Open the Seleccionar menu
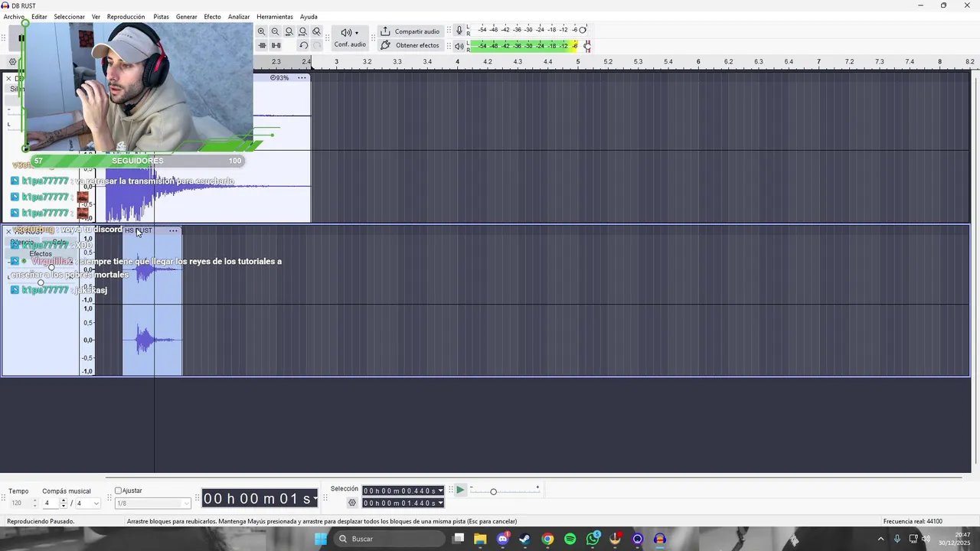Image resolution: width=980 pixels, height=551 pixels. click(x=69, y=17)
